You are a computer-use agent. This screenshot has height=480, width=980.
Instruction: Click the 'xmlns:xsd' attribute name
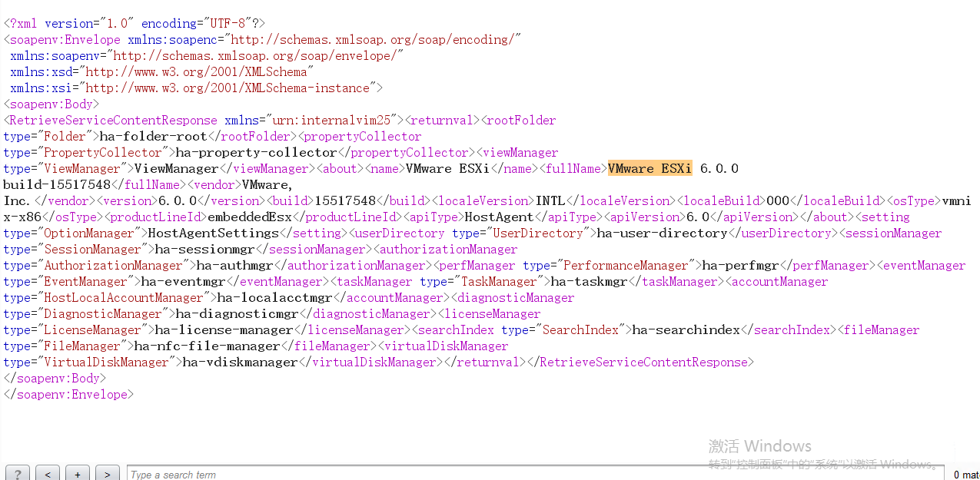41,71
